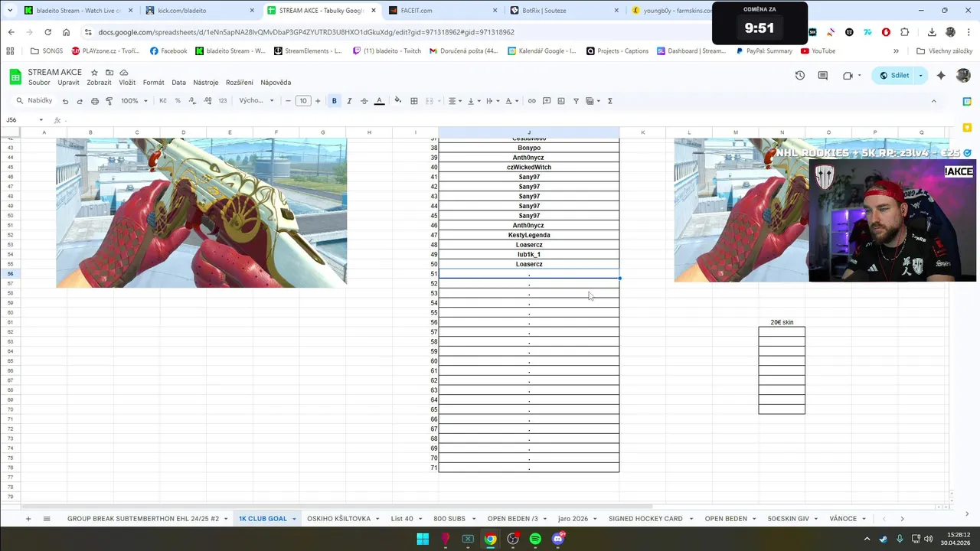
Task: Insert a comment from toolbar
Action: [x=547, y=101]
